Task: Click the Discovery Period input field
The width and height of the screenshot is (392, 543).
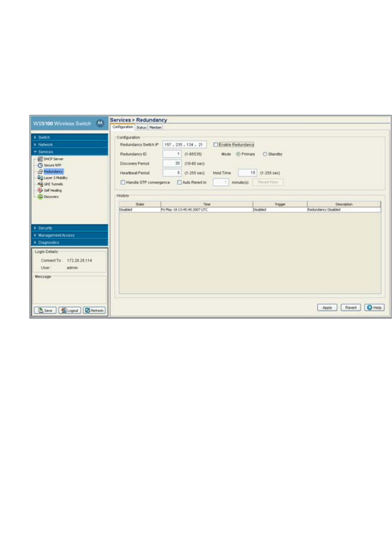Action: [x=172, y=163]
